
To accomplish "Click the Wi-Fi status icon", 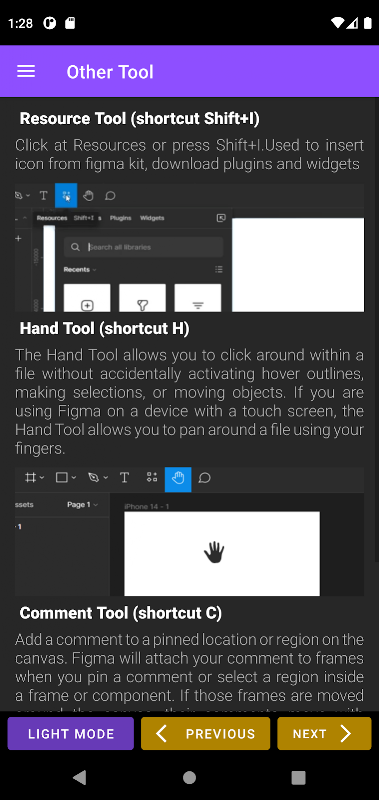I will pos(337,23).
